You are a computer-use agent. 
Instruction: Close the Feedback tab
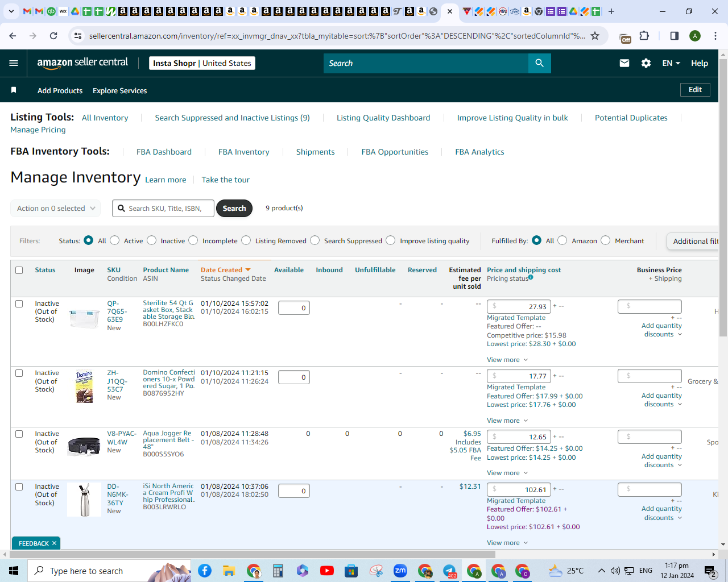[54, 543]
